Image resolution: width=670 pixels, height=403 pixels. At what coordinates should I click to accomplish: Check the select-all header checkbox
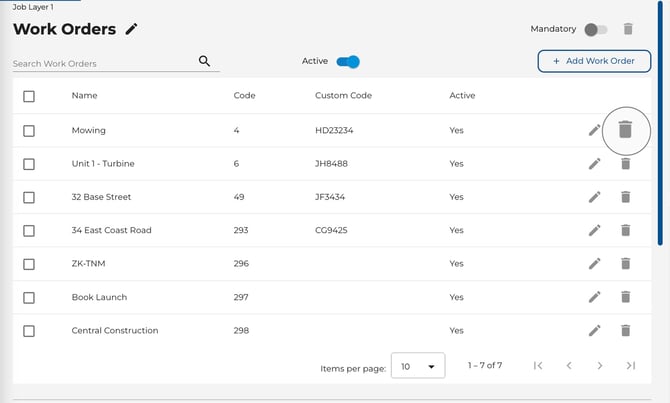[x=29, y=96]
